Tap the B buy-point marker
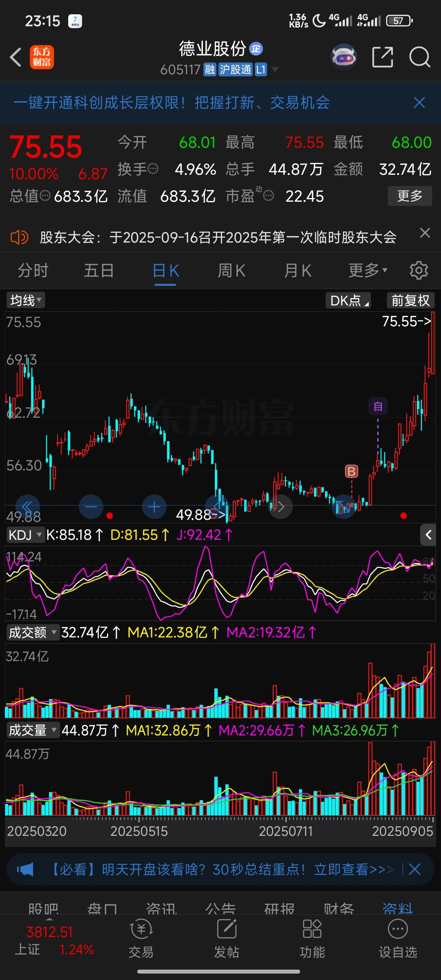441x980 pixels. click(352, 471)
